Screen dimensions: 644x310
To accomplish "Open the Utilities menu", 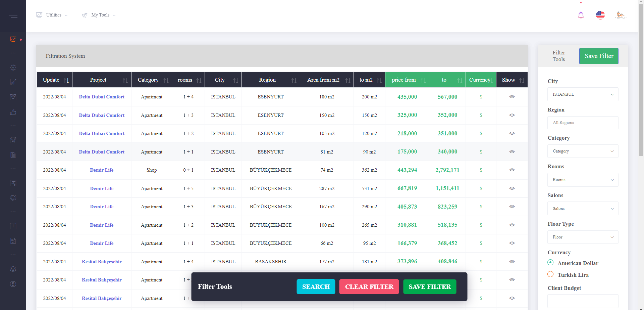I will 54,15.
